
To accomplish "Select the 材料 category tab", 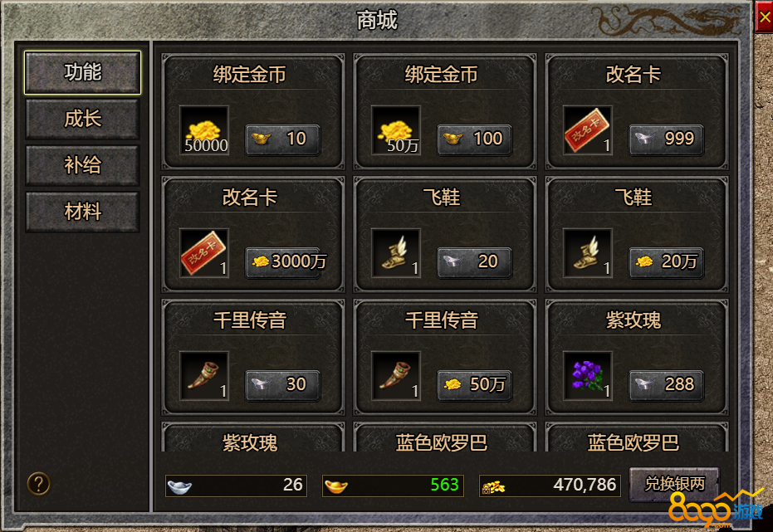I will [82, 212].
